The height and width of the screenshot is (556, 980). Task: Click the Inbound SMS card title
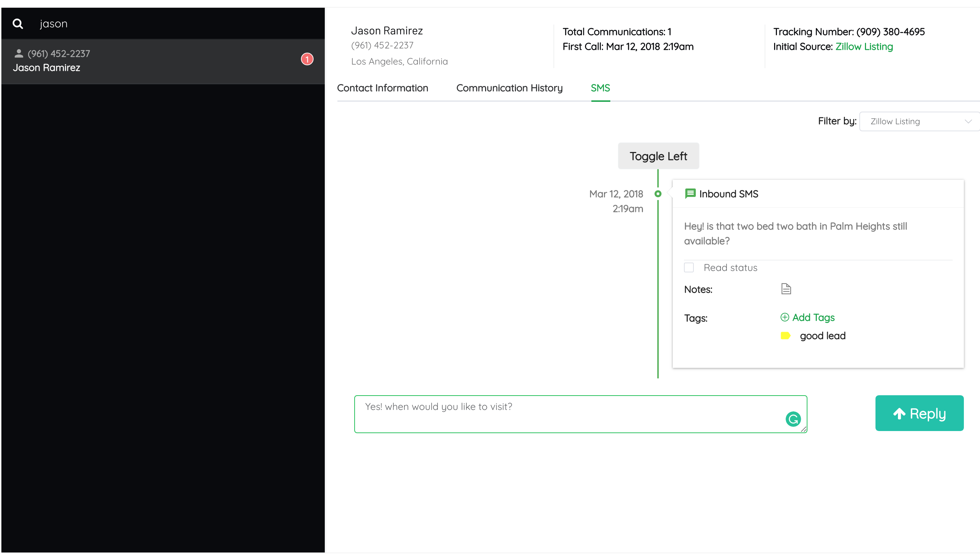coord(728,194)
